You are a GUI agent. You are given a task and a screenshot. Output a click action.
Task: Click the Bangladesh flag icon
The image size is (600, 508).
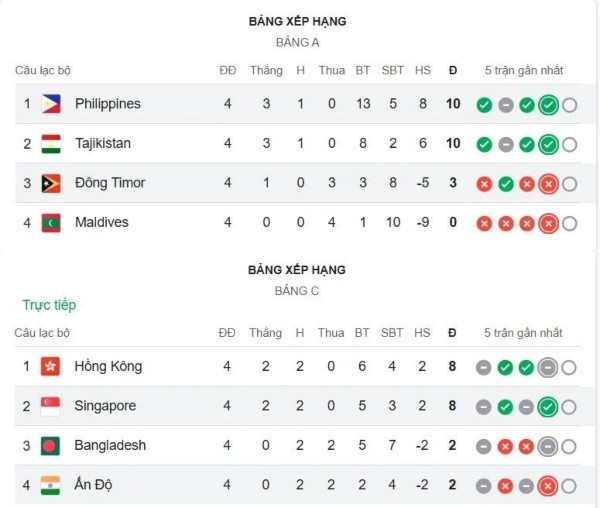[x=50, y=446]
